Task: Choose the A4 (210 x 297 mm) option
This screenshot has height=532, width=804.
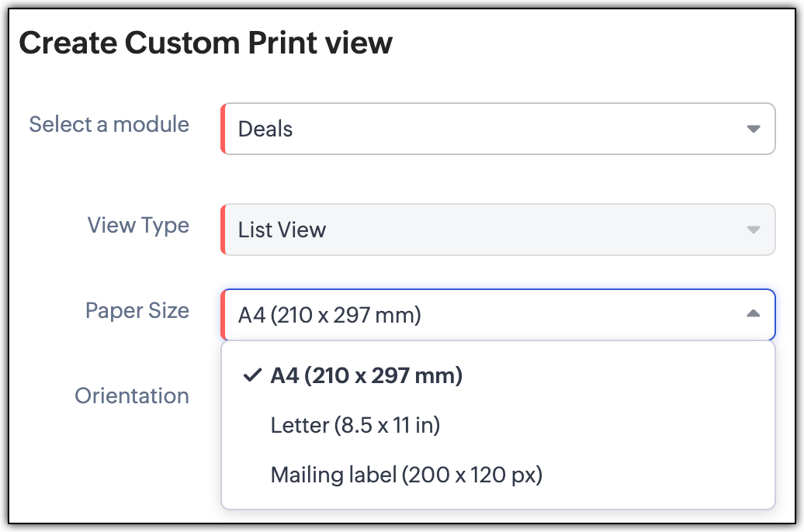Action: (x=366, y=376)
